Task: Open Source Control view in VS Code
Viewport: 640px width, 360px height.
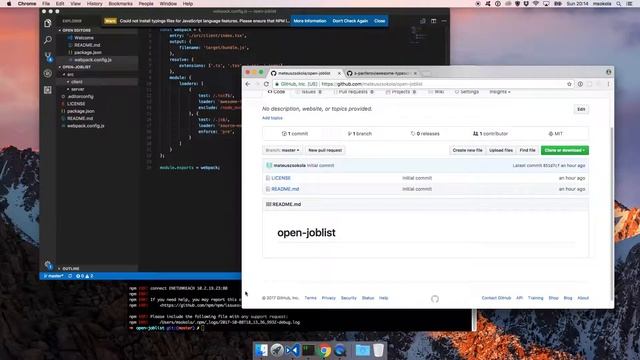Action: click(x=48, y=56)
